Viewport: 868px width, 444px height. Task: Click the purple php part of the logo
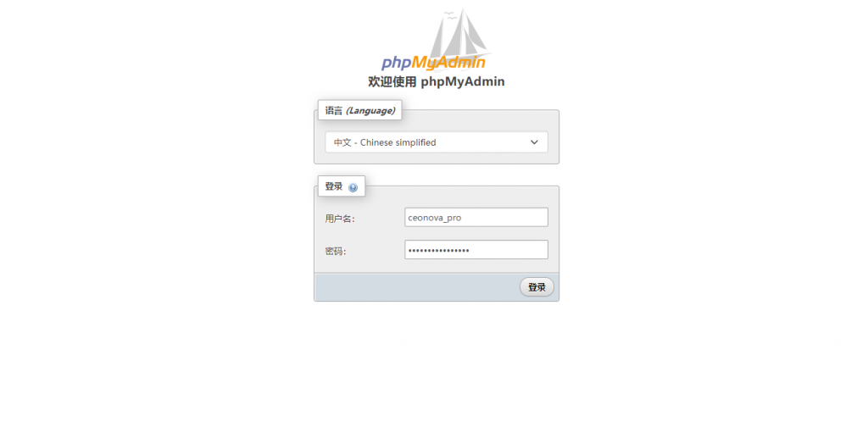(x=396, y=64)
